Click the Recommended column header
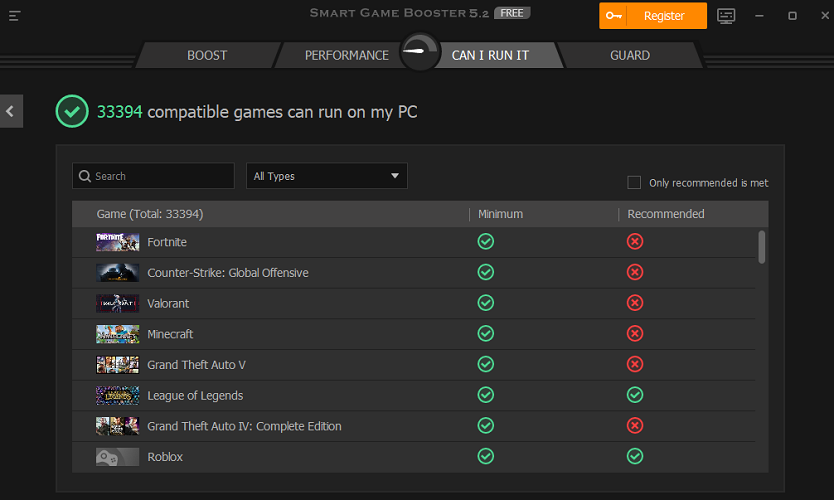Image resolution: width=834 pixels, height=500 pixels. tap(666, 214)
